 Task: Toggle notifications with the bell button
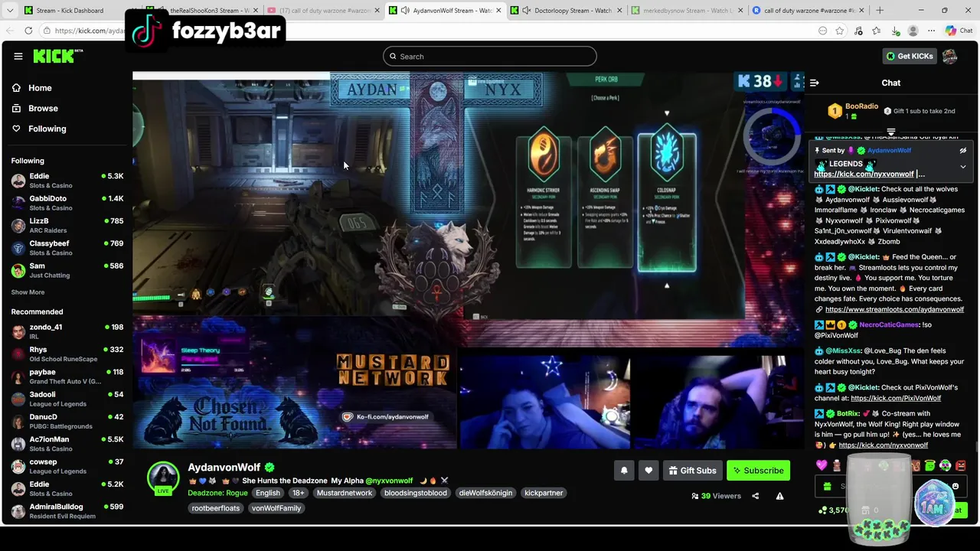click(x=624, y=471)
